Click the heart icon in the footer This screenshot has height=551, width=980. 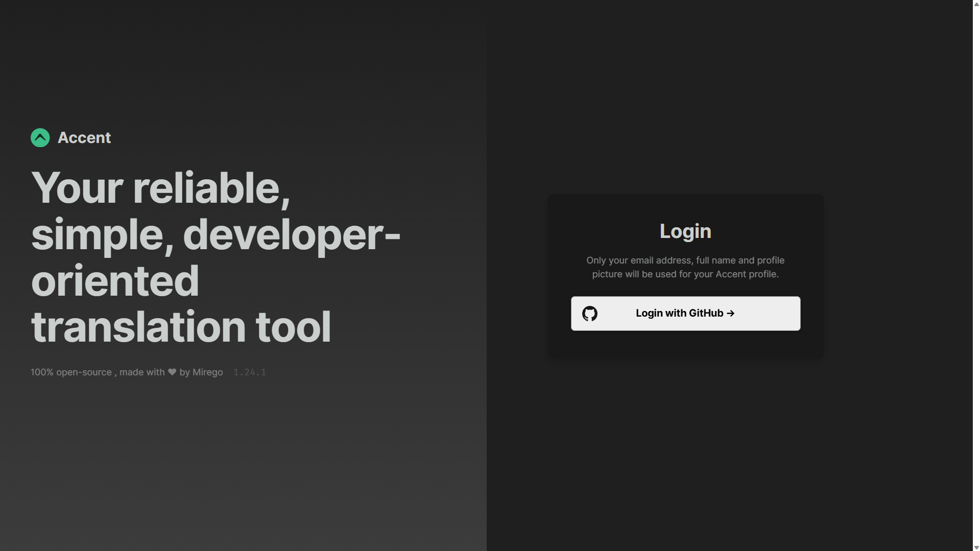172,372
